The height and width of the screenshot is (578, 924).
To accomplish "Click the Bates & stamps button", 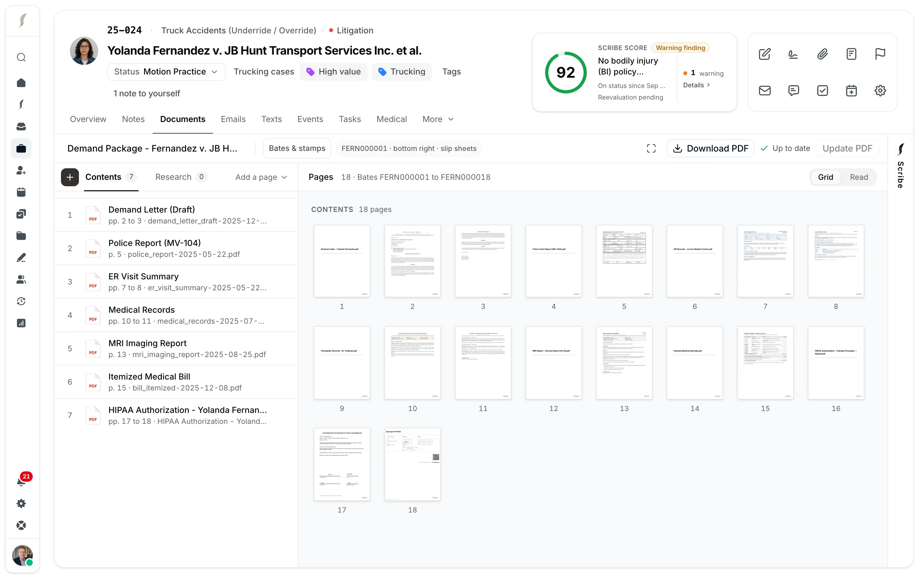I will coord(297,148).
